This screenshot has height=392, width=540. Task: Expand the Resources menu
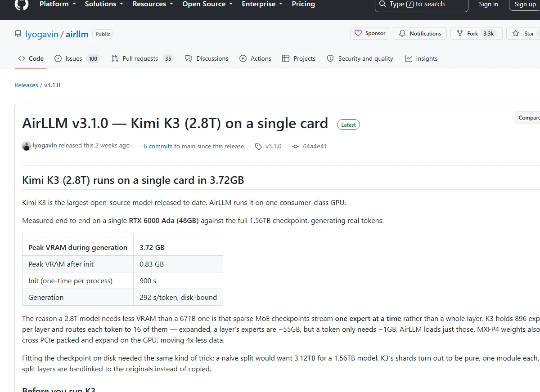(x=153, y=4)
